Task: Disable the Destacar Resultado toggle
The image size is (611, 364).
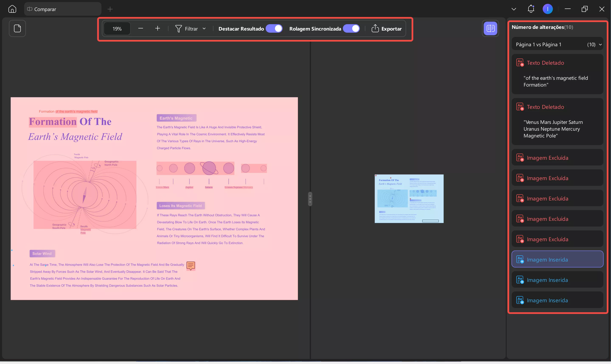Action: click(274, 28)
